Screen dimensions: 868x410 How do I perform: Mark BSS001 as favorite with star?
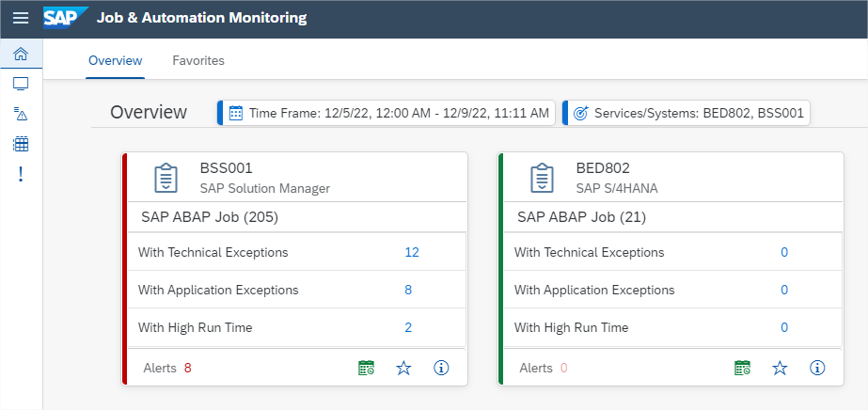[404, 368]
